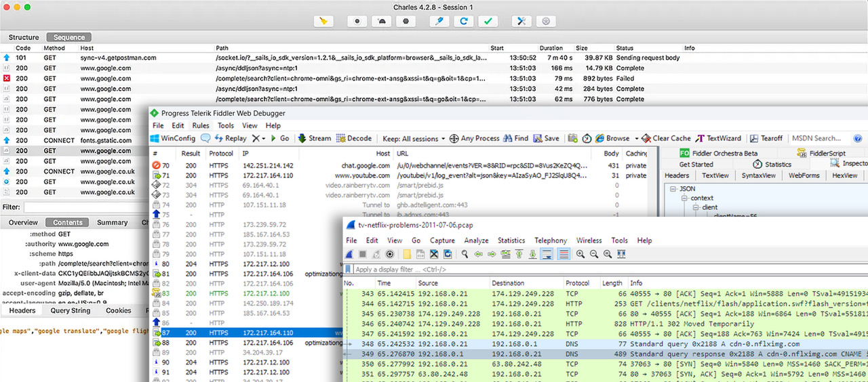
Task: Select the fonts.gstatic.com CONNECT row
Action: click(75, 141)
